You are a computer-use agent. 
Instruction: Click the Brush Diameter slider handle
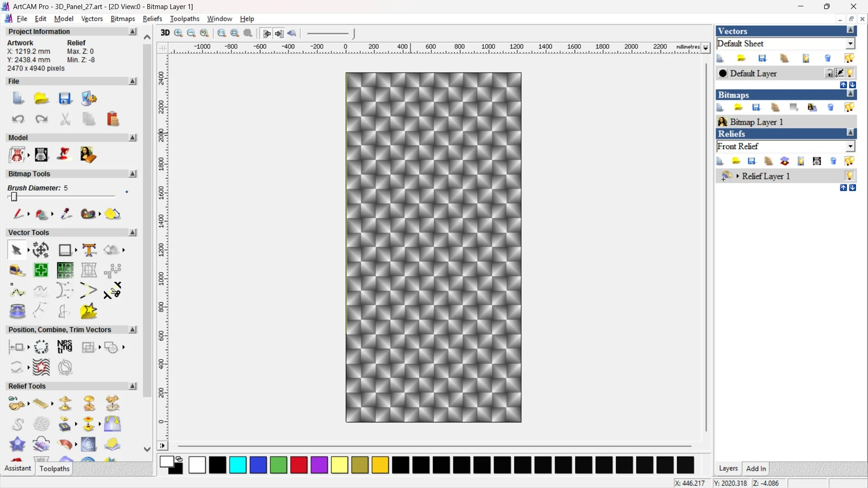(x=14, y=197)
